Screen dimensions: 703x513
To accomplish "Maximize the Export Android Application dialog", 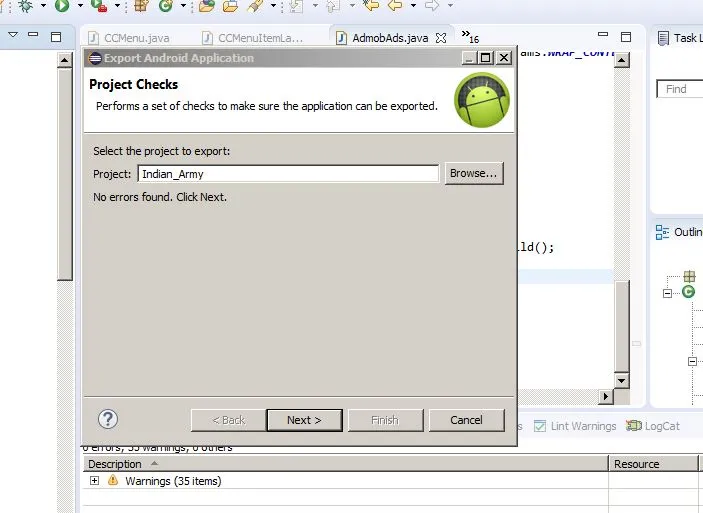I will [485, 58].
